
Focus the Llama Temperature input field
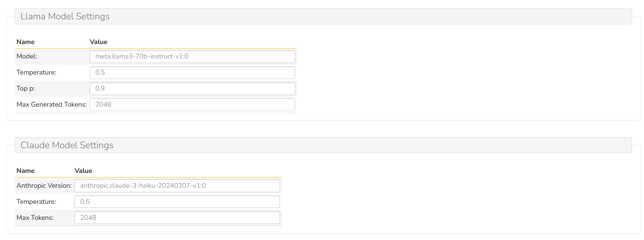coord(192,72)
